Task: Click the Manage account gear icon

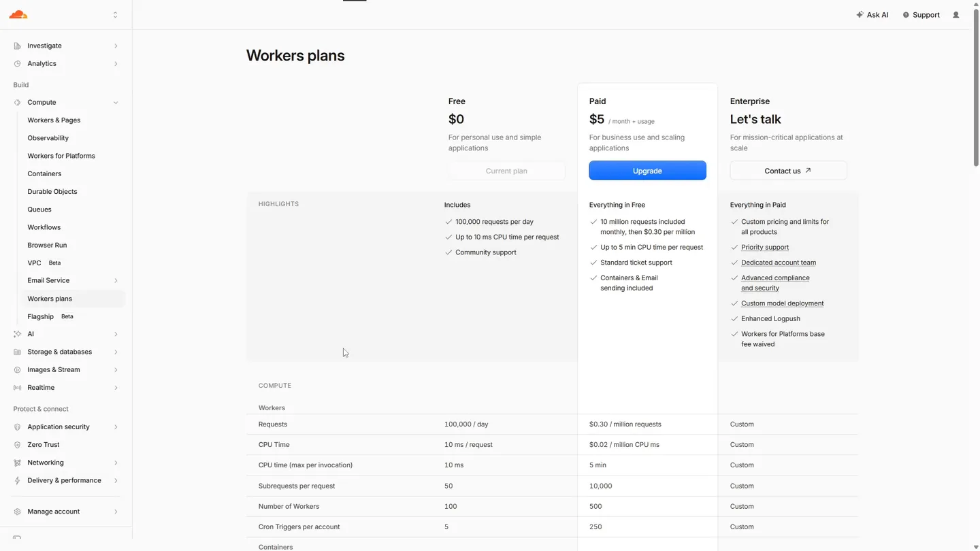Action: pyautogui.click(x=17, y=512)
